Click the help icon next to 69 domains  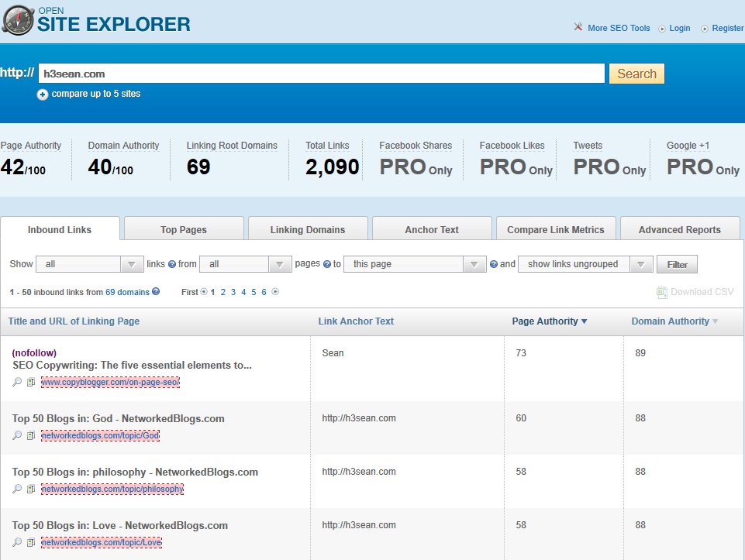tap(156, 292)
